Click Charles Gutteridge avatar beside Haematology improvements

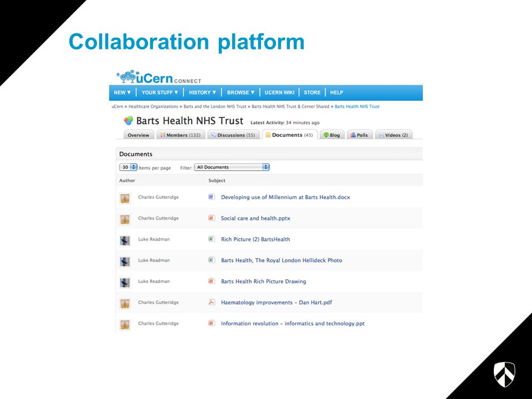[x=125, y=304]
